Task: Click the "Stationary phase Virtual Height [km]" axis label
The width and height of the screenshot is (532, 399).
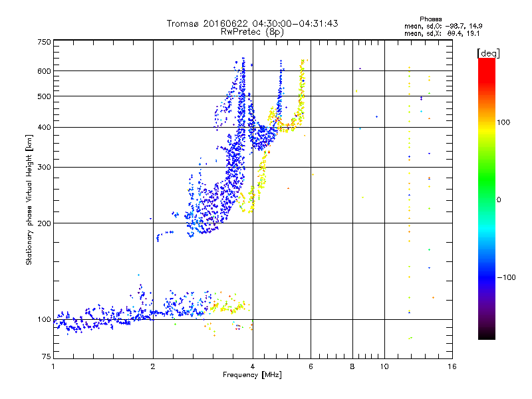Action: coord(29,199)
